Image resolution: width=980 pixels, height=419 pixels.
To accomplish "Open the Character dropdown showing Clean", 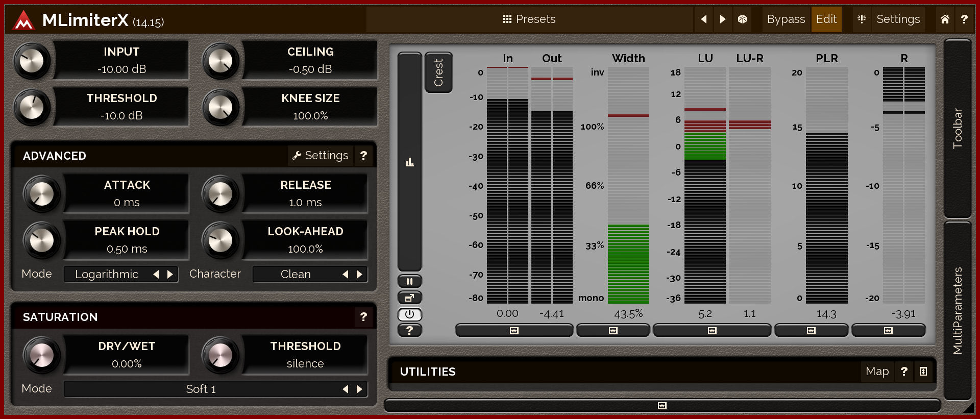I will pyautogui.click(x=296, y=275).
